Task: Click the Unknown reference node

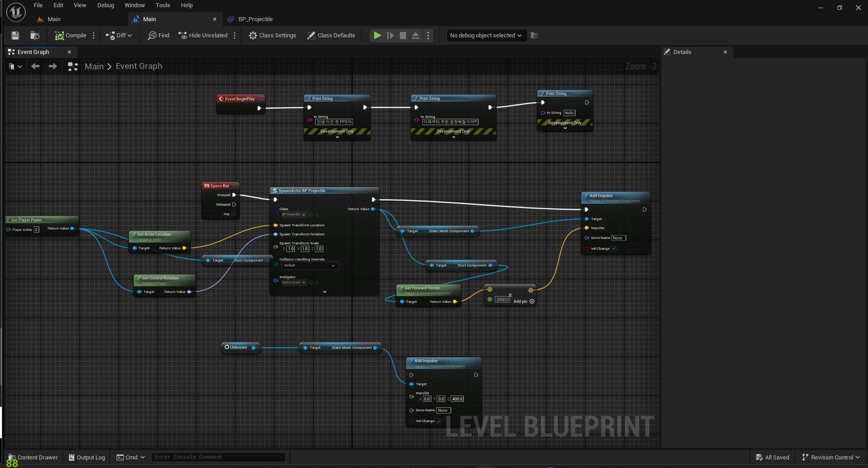Action: [x=240, y=347]
